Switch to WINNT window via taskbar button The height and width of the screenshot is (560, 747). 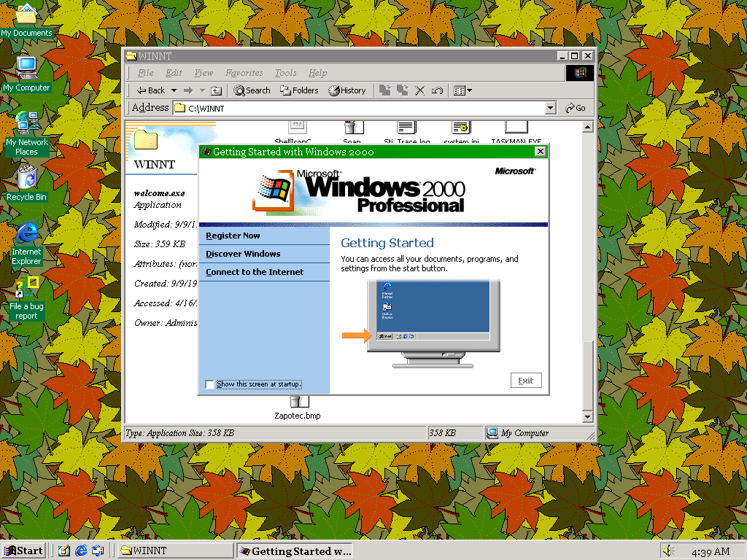tap(175, 551)
